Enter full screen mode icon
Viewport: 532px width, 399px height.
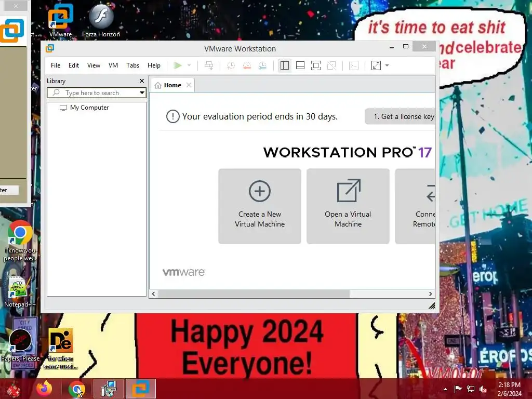[x=316, y=65]
